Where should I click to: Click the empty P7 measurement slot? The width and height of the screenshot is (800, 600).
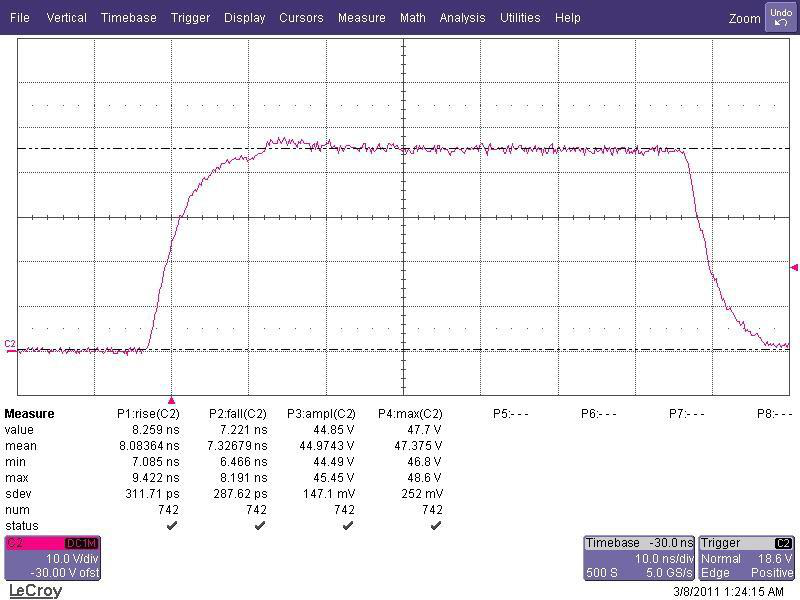[686, 414]
